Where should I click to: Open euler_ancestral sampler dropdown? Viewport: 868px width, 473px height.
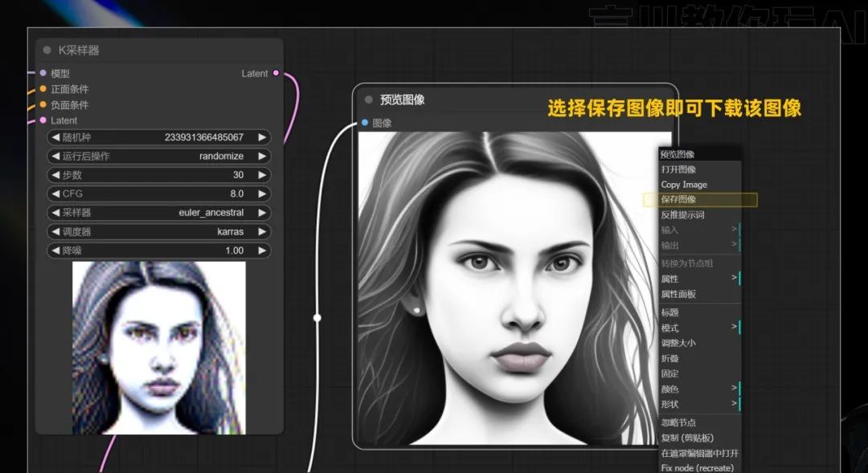pos(211,213)
